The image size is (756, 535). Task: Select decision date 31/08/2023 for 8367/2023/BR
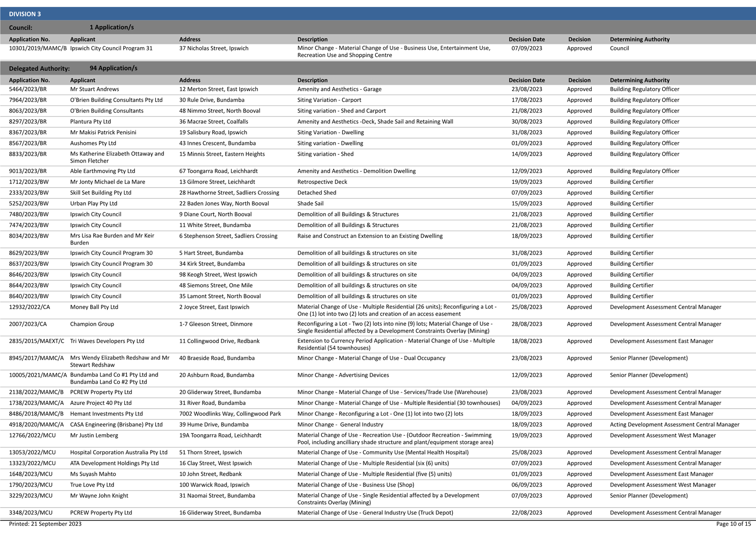pos(527,133)
